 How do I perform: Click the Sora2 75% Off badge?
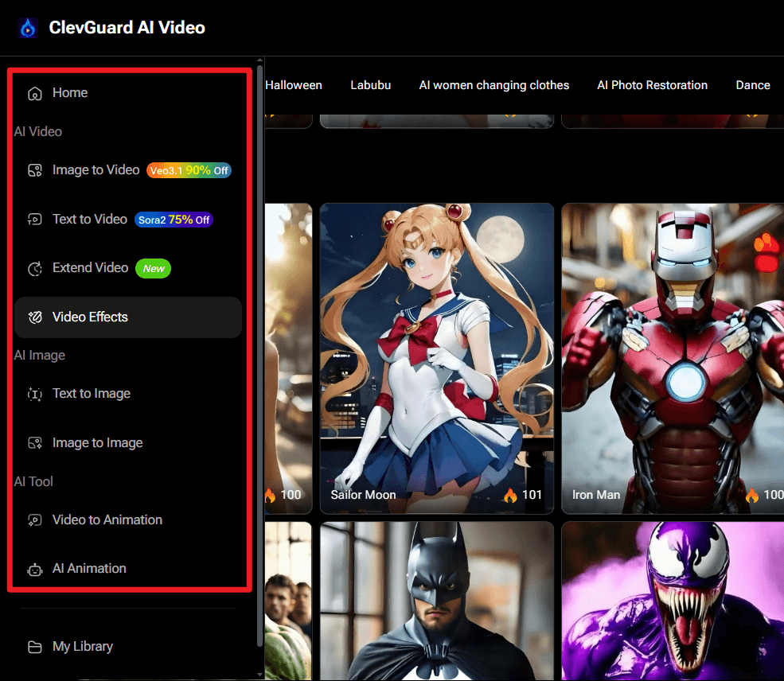pyautogui.click(x=174, y=219)
